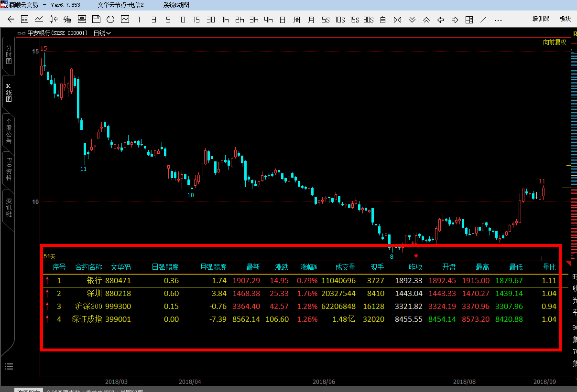Screen dimensions: 577x392
Task: Click the 板块 button
Action: point(565,19)
